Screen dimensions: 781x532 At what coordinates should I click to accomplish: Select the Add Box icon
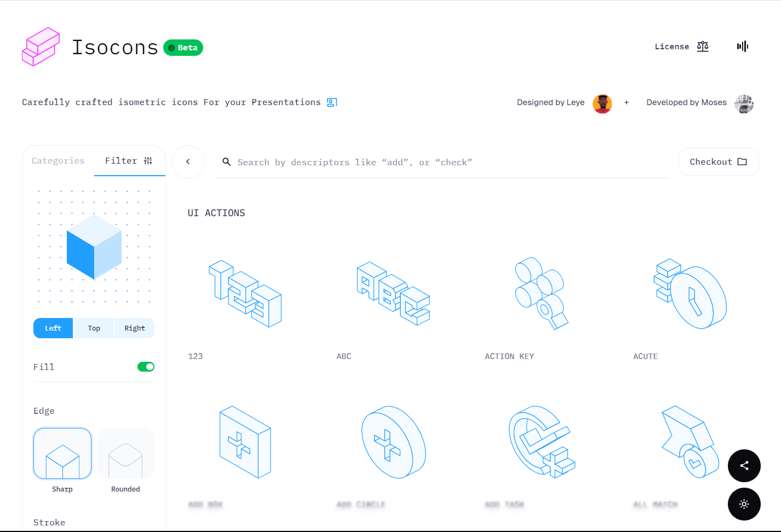pyautogui.click(x=245, y=442)
